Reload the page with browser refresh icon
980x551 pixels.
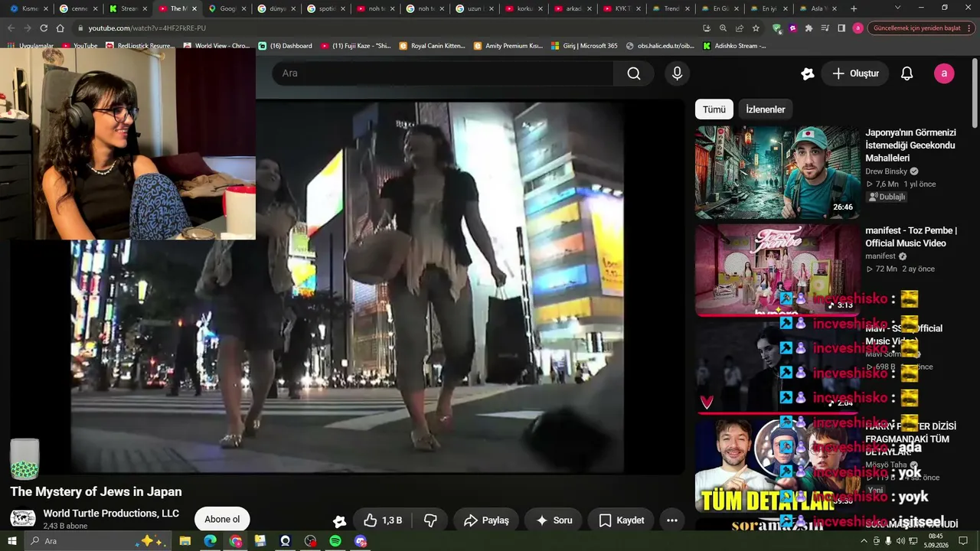coord(43,28)
